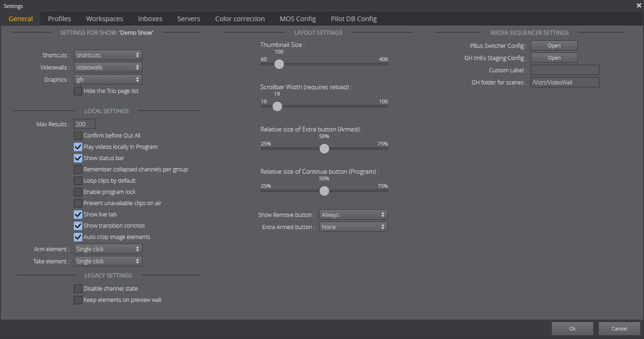The image size is (644, 339).
Task: Switch to MOS Config tab
Action: click(x=298, y=19)
